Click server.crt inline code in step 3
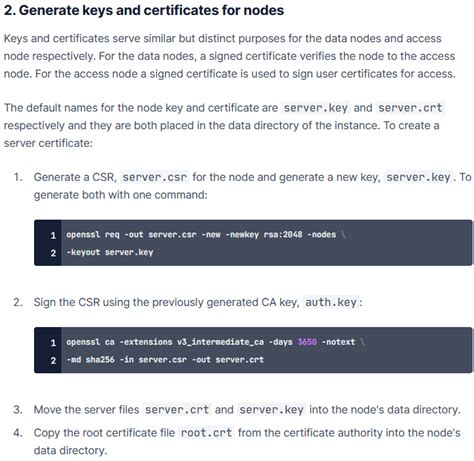 point(177,410)
